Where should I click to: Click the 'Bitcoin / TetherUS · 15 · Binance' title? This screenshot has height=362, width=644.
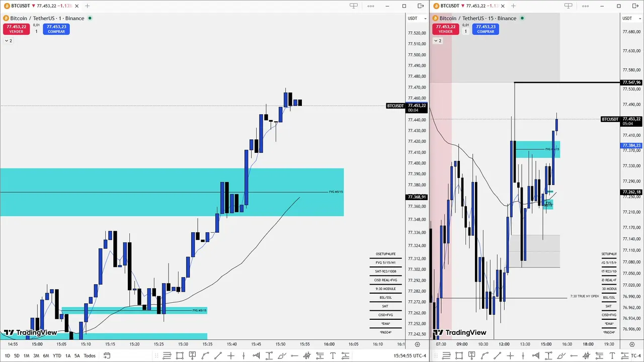(x=478, y=18)
